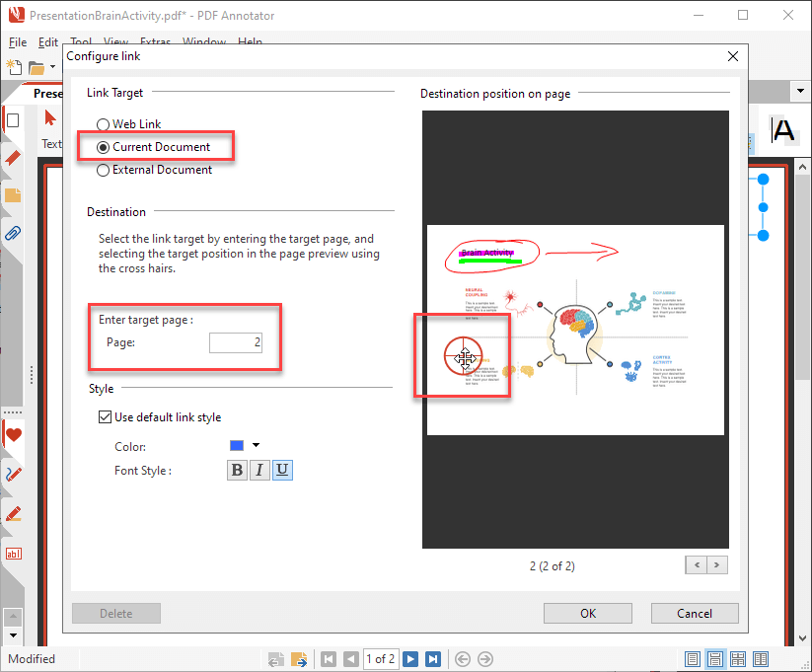This screenshot has width=812, height=672.
Task: Open the attachments paperclip sidebar tab
Action: 13,234
